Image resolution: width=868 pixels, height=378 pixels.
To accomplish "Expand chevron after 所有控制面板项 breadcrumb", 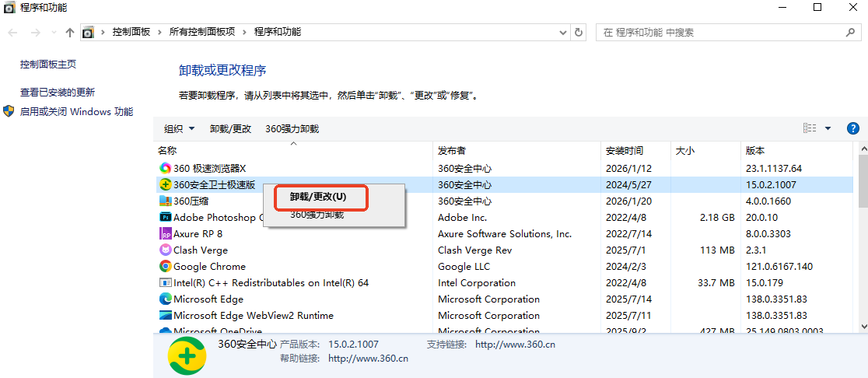I will click(x=244, y=32).
